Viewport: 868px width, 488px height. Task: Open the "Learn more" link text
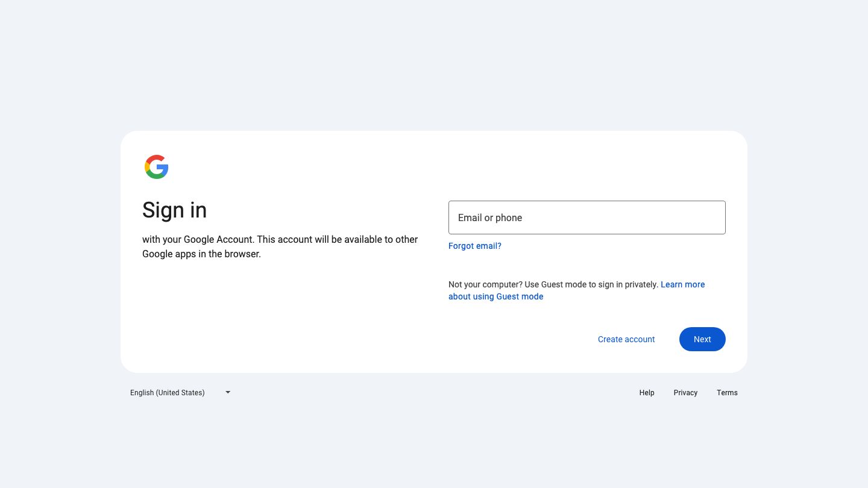682,284
